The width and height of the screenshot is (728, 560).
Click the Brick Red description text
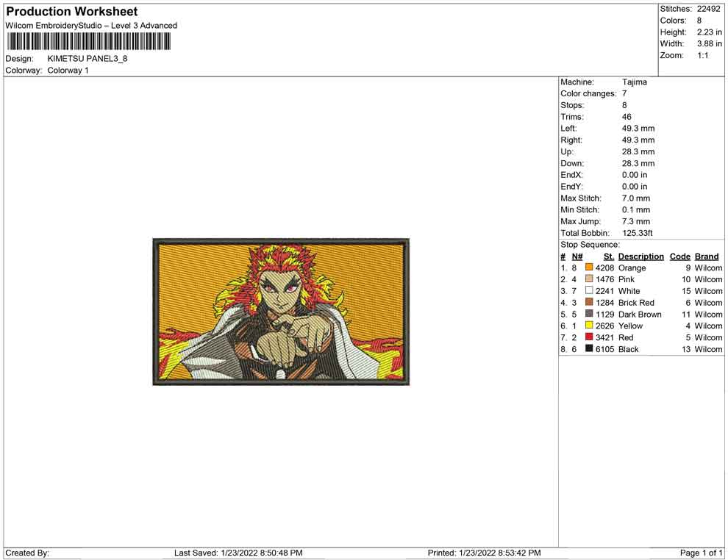636,303
